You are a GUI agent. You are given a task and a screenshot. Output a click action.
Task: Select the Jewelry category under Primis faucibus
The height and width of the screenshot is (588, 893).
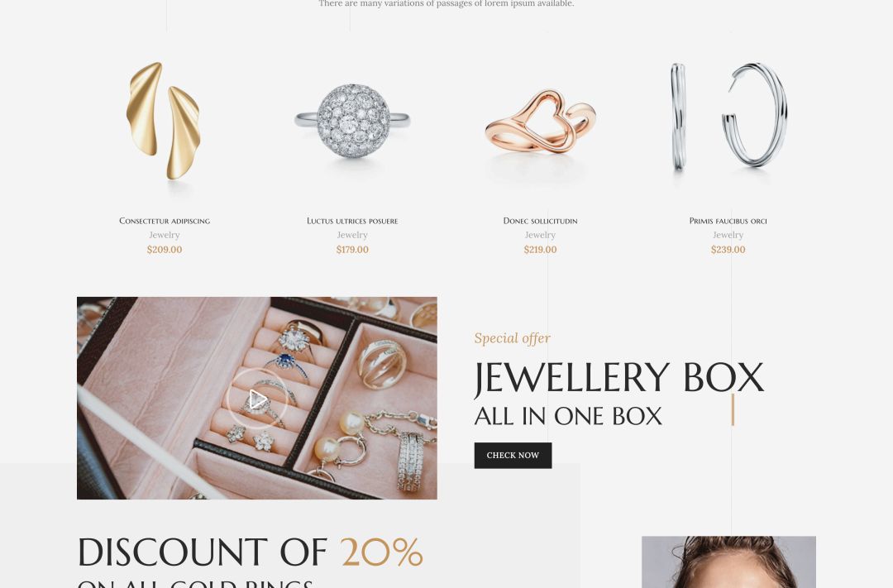click(728, 235)
